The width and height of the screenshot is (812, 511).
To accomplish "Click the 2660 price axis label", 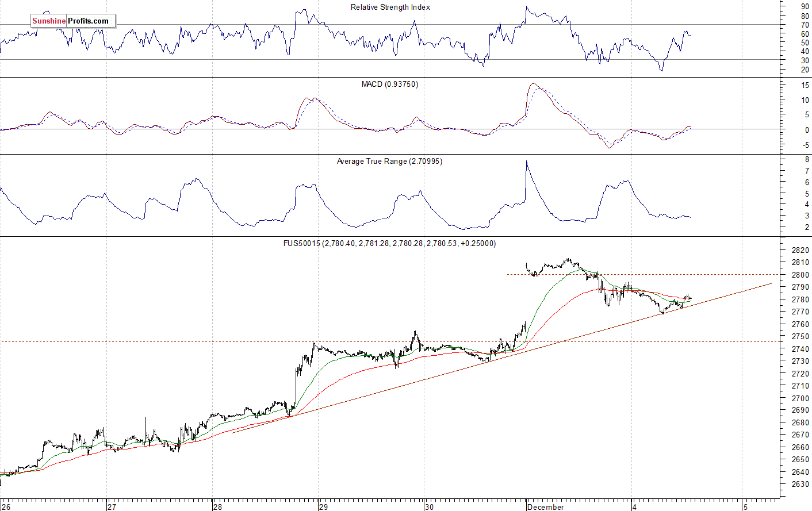I will click(800, 448).
